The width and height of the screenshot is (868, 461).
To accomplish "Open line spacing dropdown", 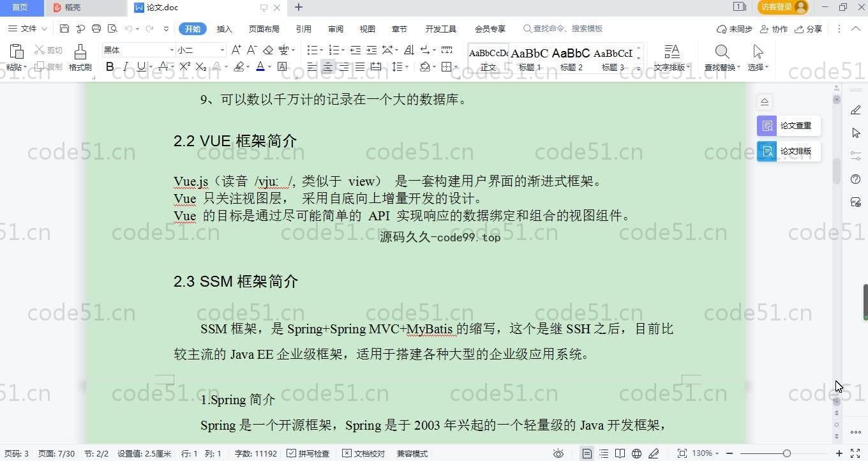I will (407, 66).
